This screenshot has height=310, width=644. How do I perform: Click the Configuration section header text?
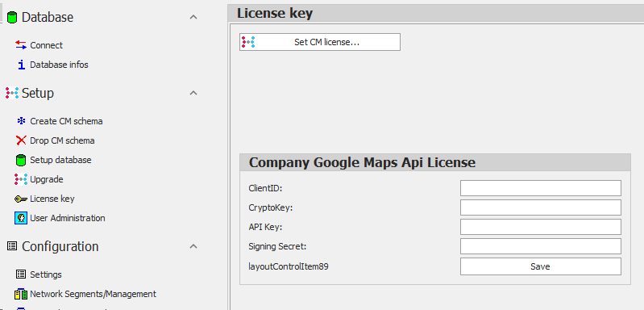pyautogui.click(x=60, y=246)
